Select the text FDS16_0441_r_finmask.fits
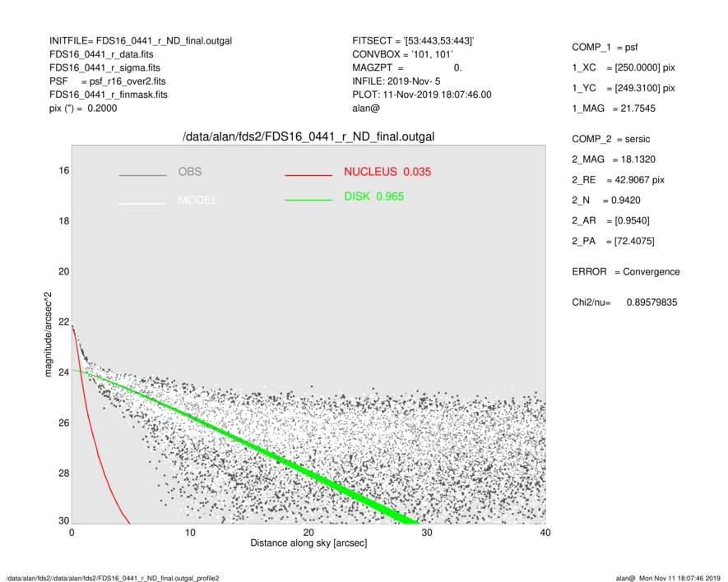Image resolution: width=728 pixels, height=582 pixels. tap(109, 95)
